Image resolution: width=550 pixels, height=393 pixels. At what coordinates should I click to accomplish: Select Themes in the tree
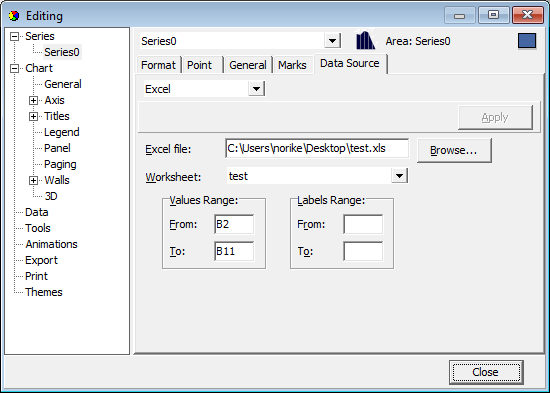[x=44, y=292]
